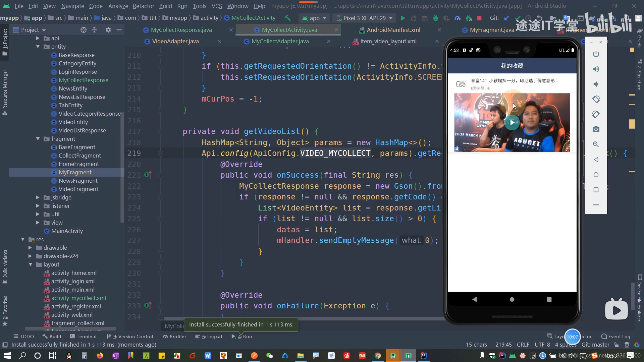Viewport: 644px width, 362px height.
Task: Click Git update project arrow
Action: [506, 18]
